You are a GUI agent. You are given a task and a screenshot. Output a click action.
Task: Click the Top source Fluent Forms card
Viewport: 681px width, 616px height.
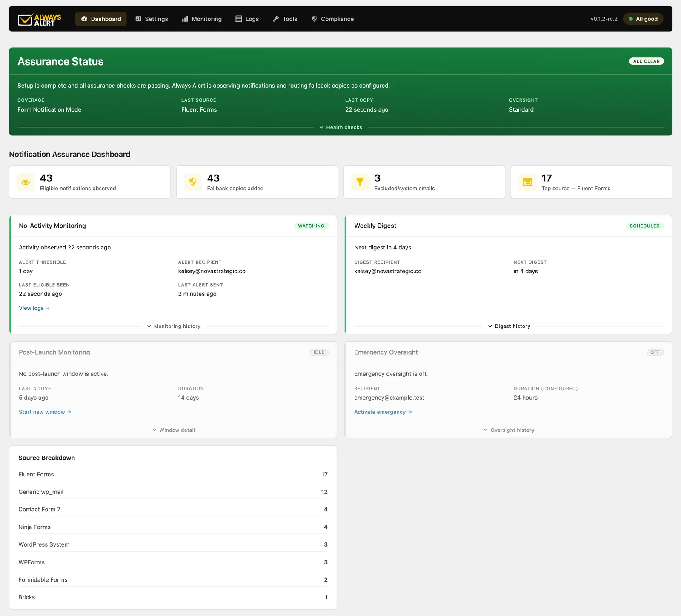pos(592,182)
